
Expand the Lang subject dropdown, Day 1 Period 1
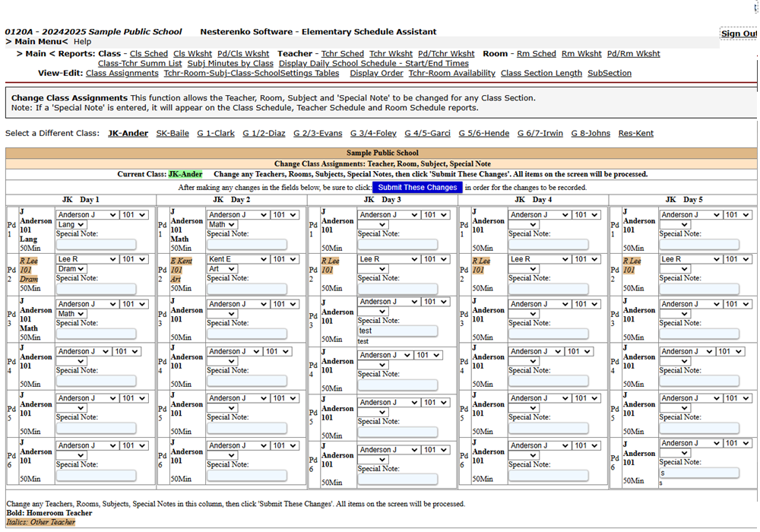[71, 225]
